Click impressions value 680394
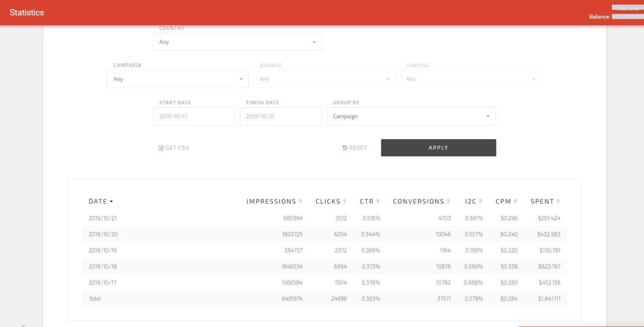 293,218
